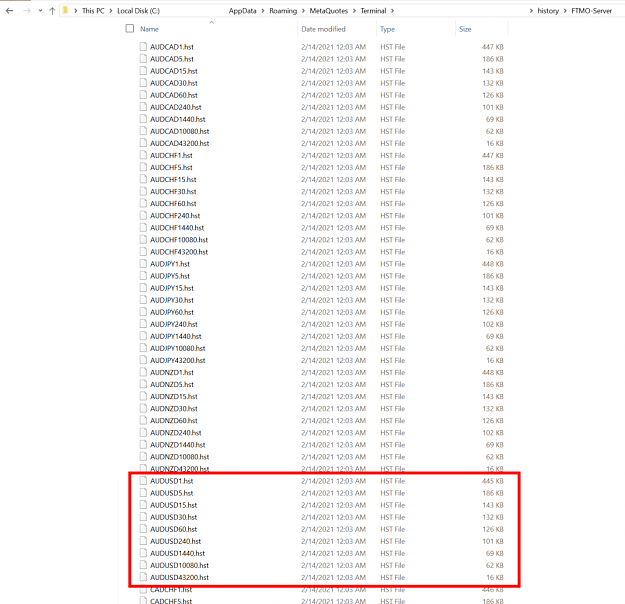Select file icon of AUDUSD60.hst
625x604 pixels.
point(143,529)
